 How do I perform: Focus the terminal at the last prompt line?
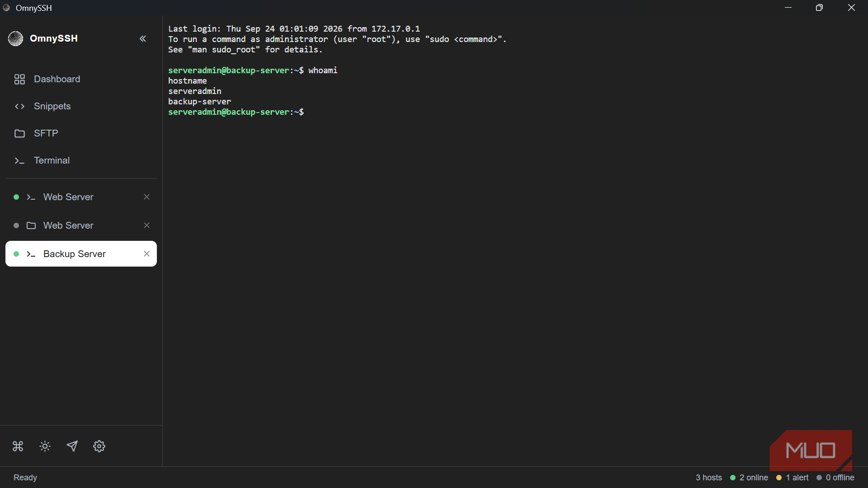(x=236, y=112)
